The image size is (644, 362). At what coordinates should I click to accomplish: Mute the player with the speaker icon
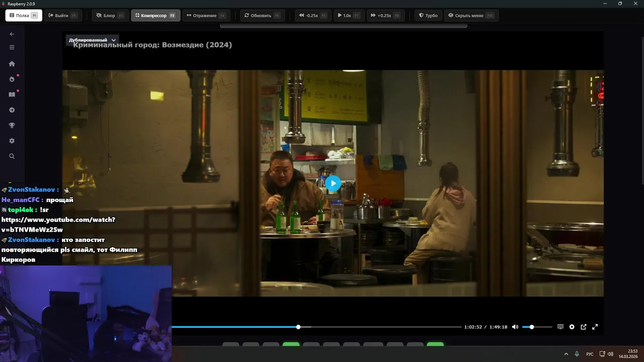tap(515, 327)
